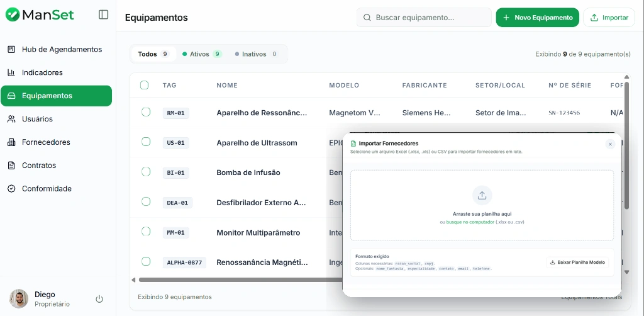Screen dimensions: 644x316
Task: Sort by the Nº DE SÉRIE column header
Action: click(x=570, y=86)
